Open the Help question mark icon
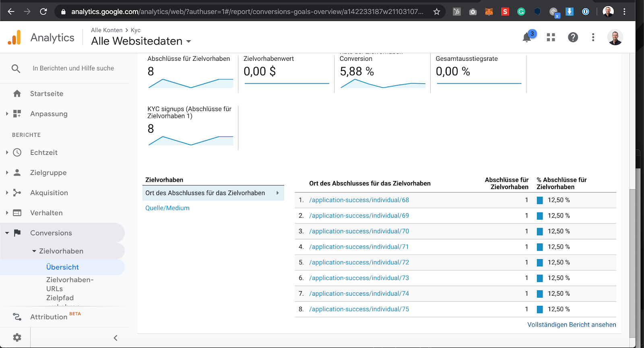The height and width of the screenshot is (348, 644). tap(573, 37)
